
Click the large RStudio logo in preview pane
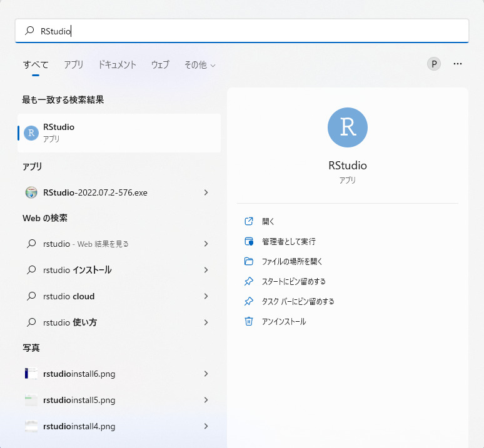(x=348, y=127)
